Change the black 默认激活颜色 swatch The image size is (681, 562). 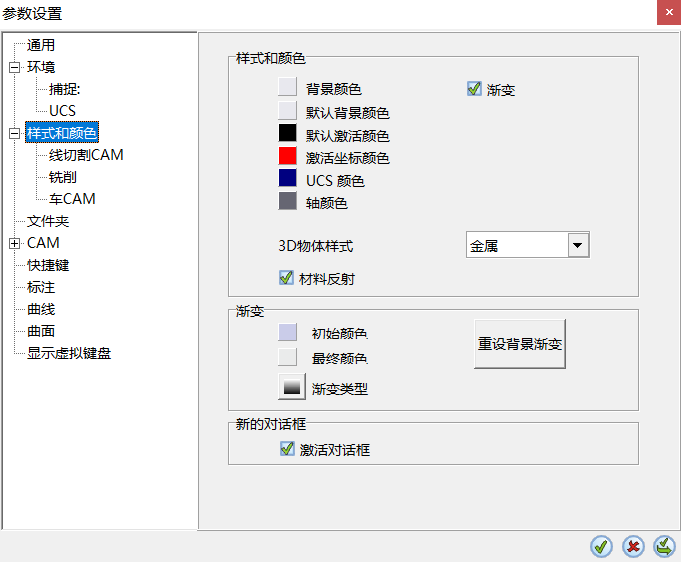click(x=288, y=133)
